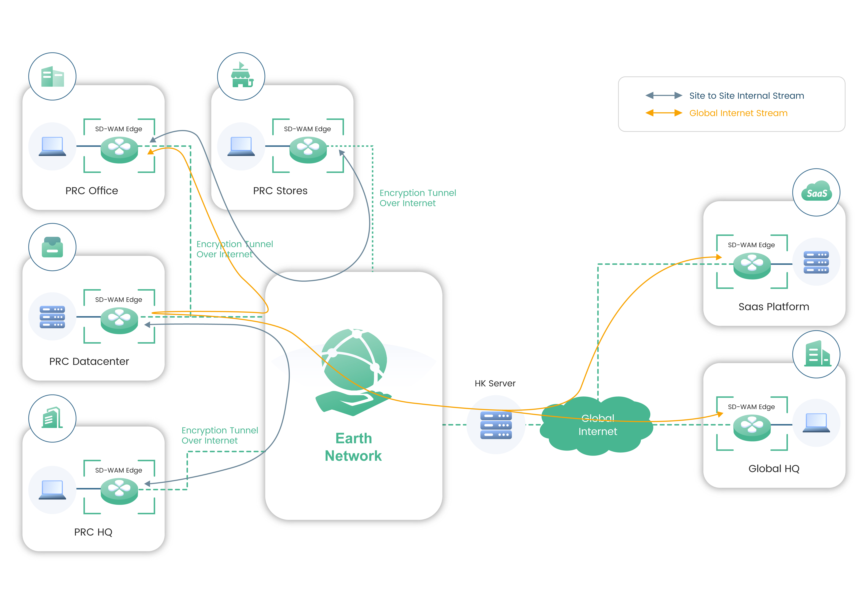Select the orange legend arrow

coord(663,113)
